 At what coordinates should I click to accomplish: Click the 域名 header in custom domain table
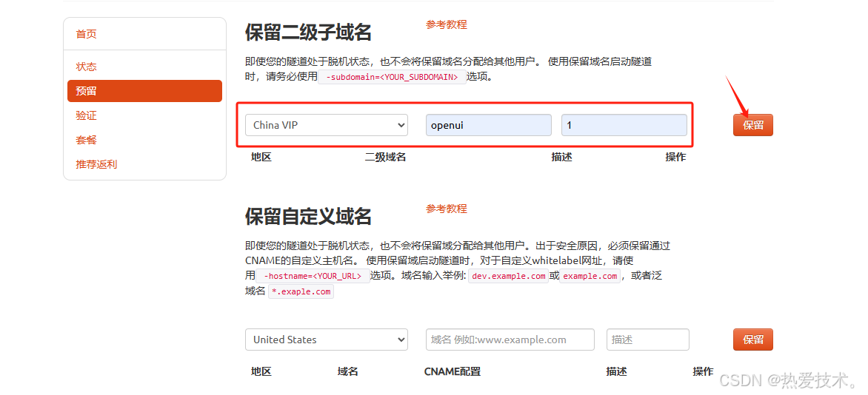click(347, 372)
